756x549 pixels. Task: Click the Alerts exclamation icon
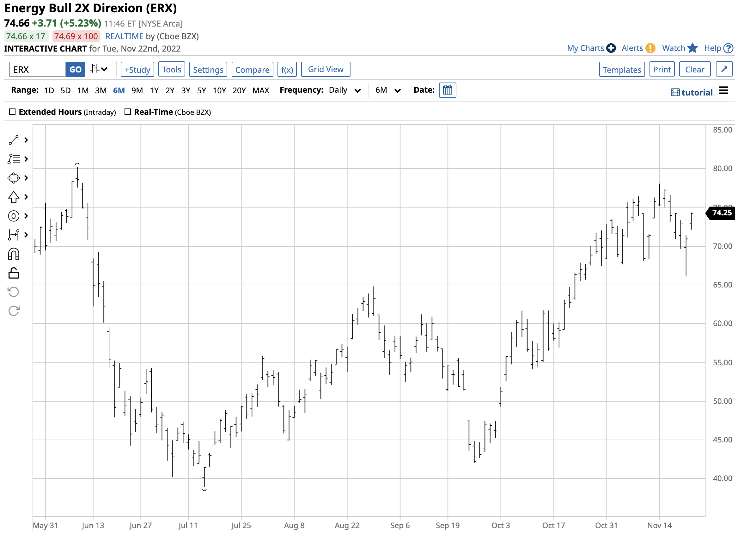(x=650, y=48)
